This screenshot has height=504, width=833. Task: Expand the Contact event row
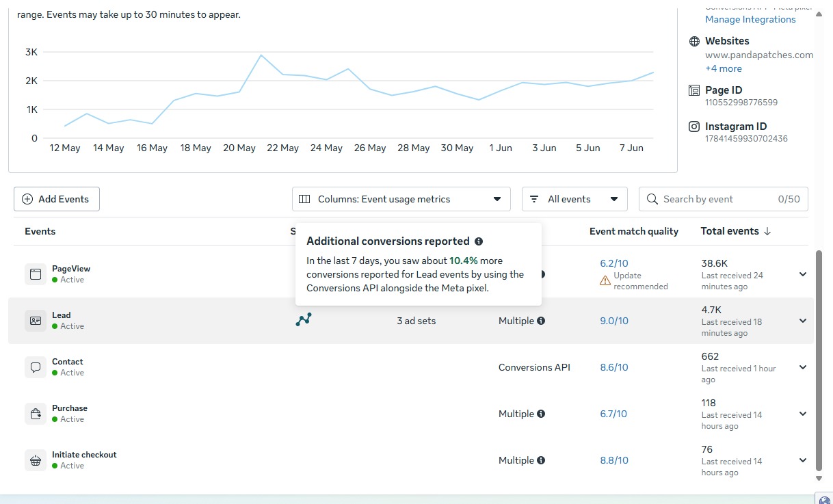803,367
